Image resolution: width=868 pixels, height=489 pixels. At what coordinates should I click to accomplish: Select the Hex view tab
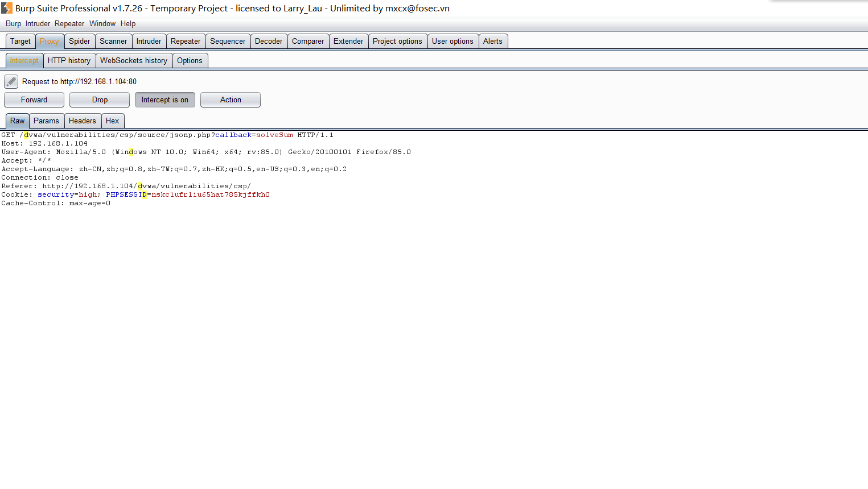click(x=112, y=121)
